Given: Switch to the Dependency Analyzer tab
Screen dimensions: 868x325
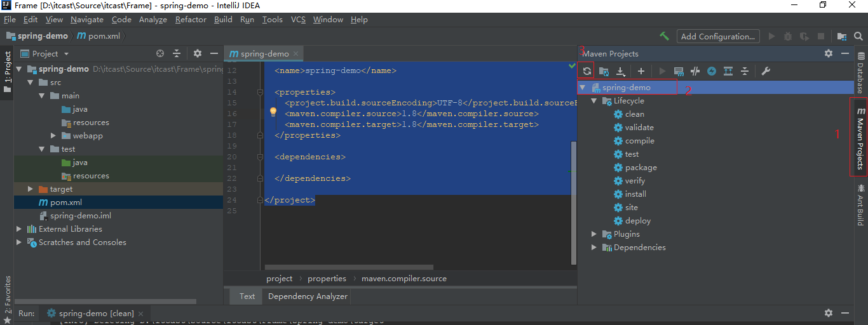Looking at the screenshot, I should (x=308, y=296).
